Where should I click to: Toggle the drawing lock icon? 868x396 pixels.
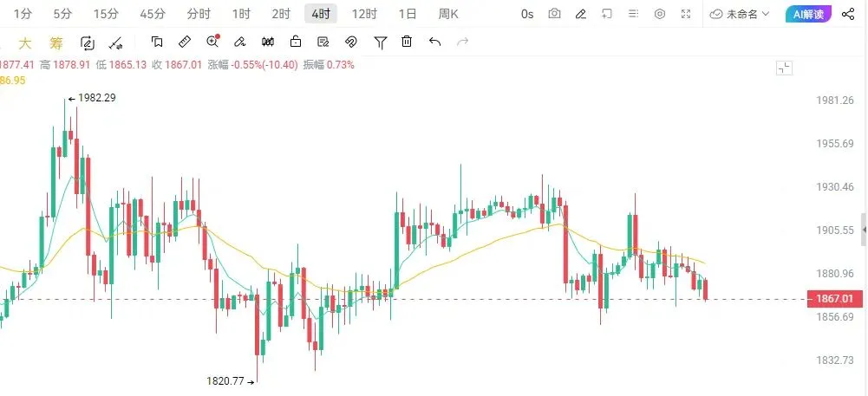click(296, 42)
